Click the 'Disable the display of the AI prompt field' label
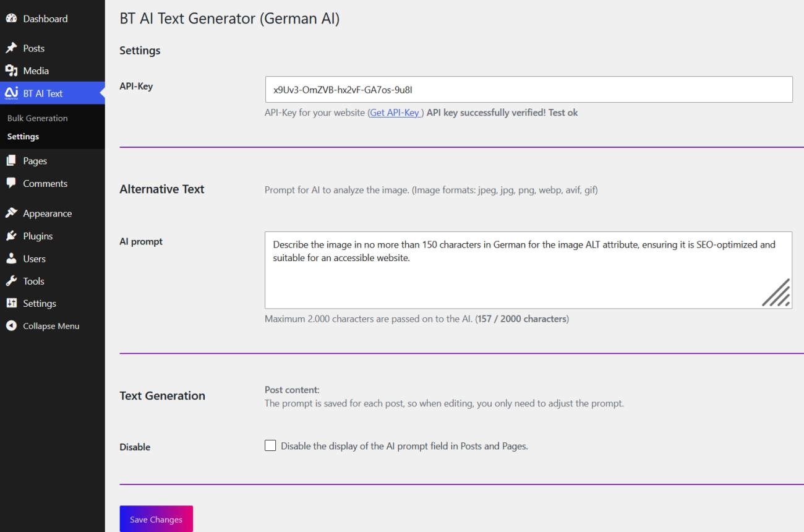The width and height of the screenshot is (804, 532). tap(404, 445)
